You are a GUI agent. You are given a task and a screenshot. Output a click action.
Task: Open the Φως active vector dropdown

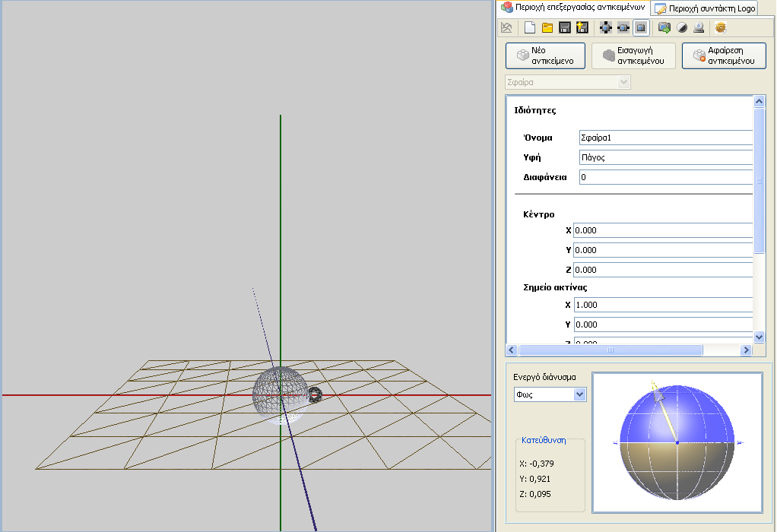pyautogui.click(x=550, y=394)
